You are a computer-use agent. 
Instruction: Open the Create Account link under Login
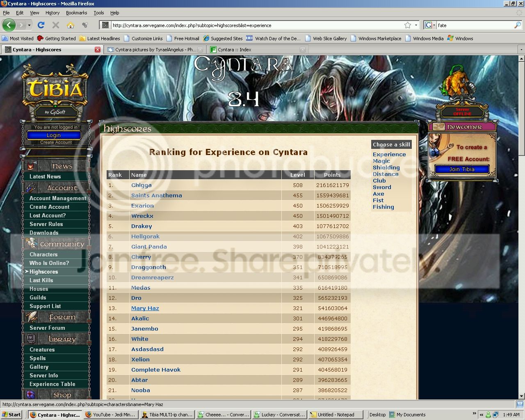tap(56, 142)
